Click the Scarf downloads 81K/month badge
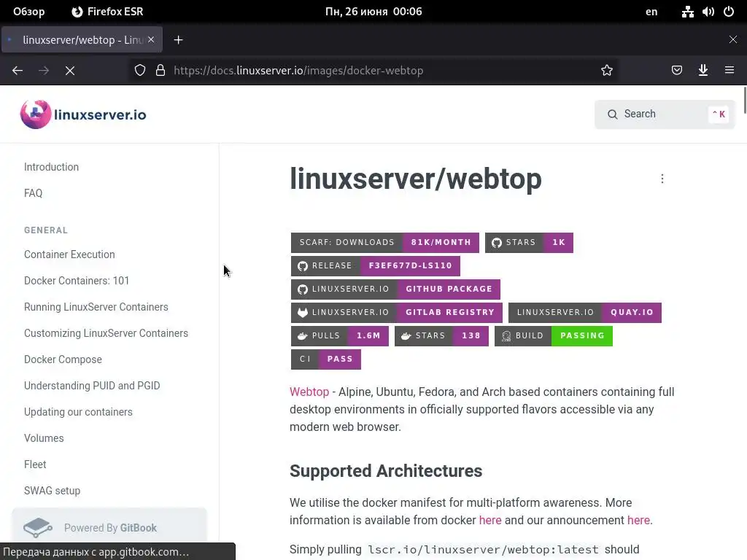747x560 pixels. click(x=385, y=242)
